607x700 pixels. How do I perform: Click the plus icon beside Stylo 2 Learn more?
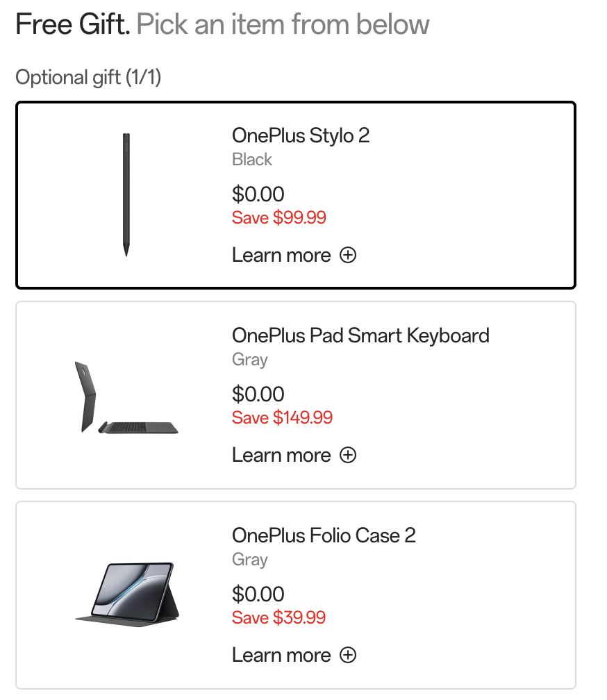pyautogui.click(x=348, y=255)
